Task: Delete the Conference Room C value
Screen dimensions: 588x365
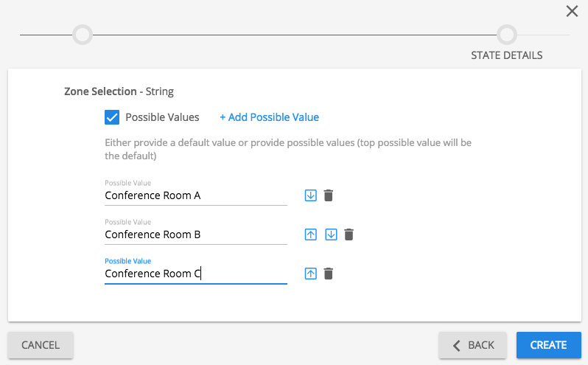Action: click(x=329, y=274)
